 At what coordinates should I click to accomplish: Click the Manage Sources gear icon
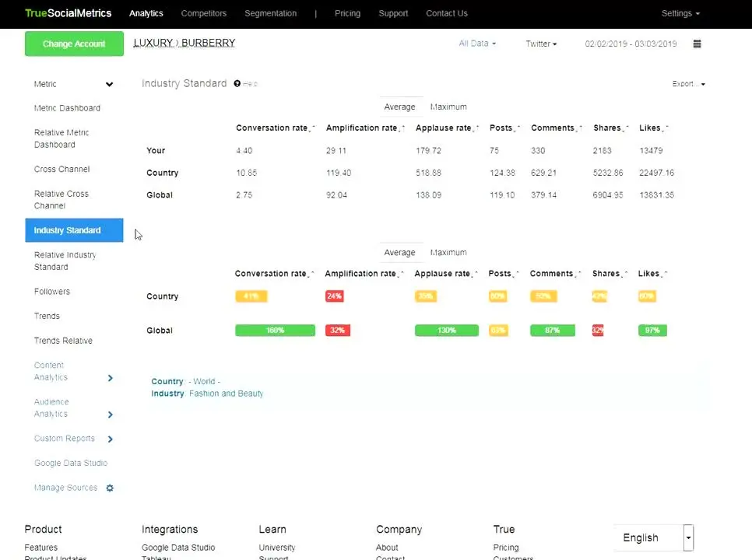click(x=110, y=488)
